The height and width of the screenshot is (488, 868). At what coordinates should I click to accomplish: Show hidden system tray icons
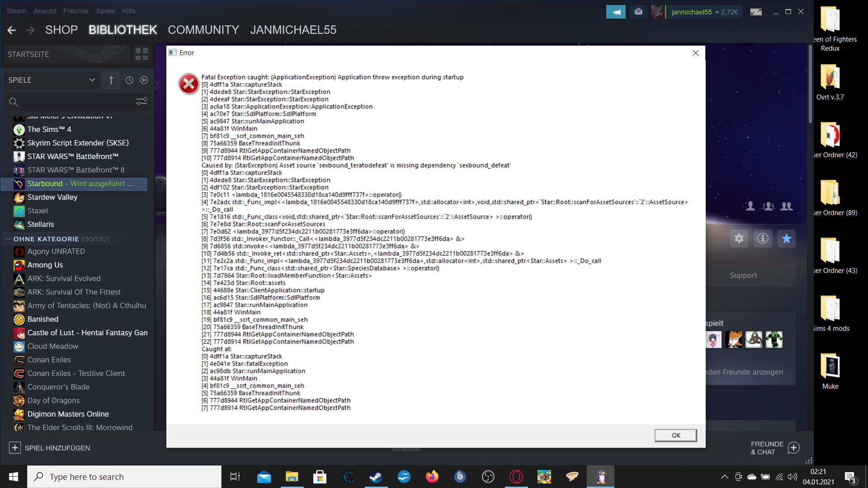click(x=724, y=477)
